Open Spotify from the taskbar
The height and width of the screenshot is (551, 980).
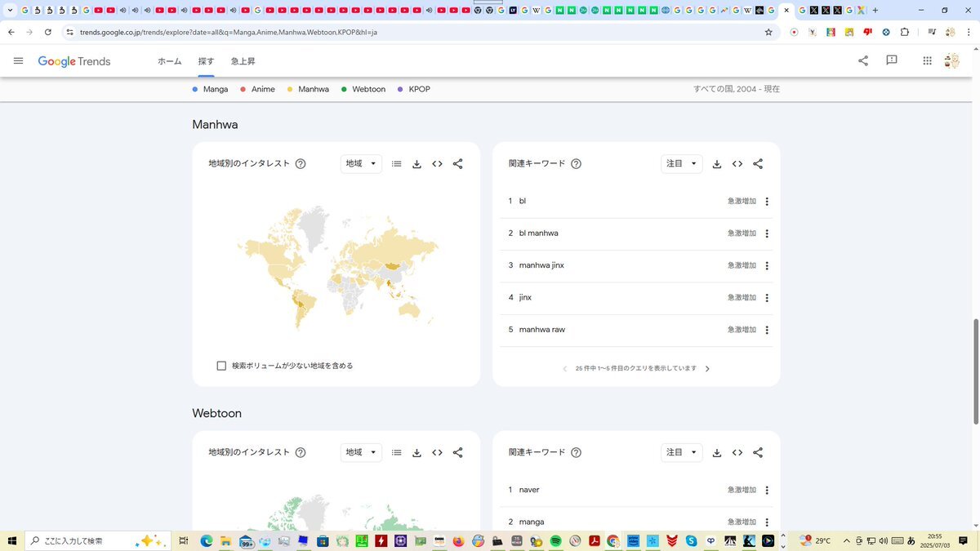pos(555,540)
